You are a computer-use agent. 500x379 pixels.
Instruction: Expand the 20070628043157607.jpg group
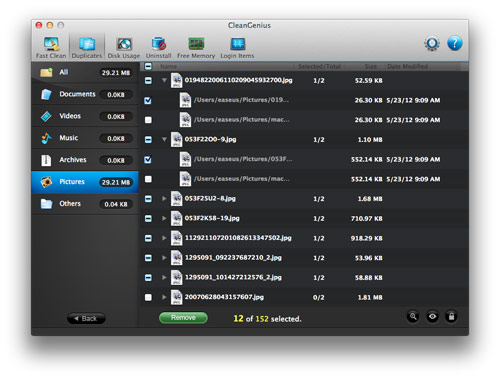(164, 297)
